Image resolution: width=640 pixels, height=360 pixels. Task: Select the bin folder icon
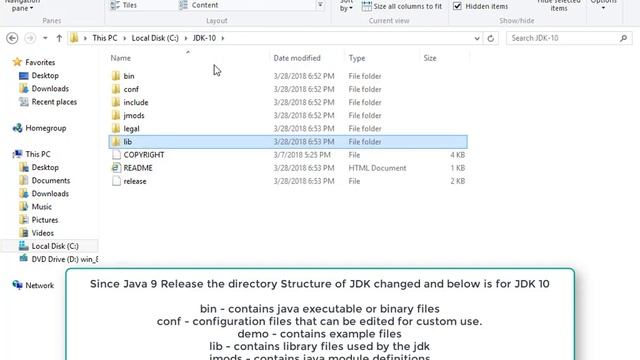pyautogui.click(x=116, y=76)
